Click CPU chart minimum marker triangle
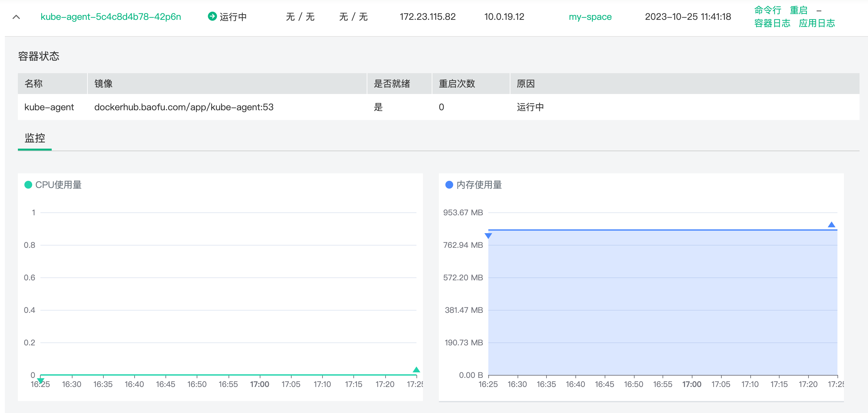The height and width of the screenshot is (413, 868). pos(41,381)
